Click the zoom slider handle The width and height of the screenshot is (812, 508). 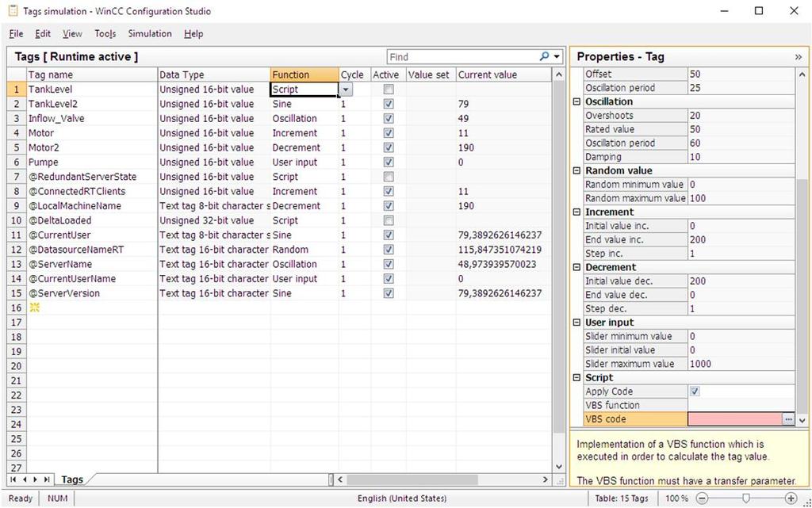point(745,498)
